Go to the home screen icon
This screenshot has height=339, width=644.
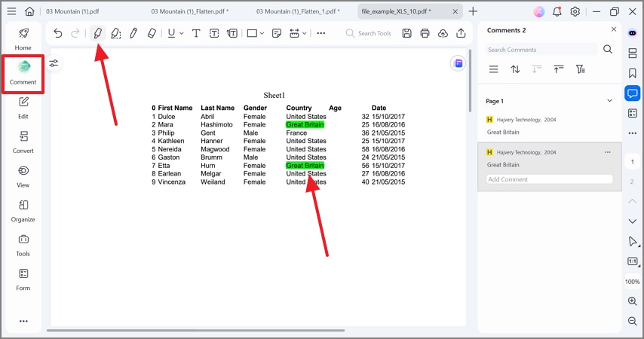(29, 11)
